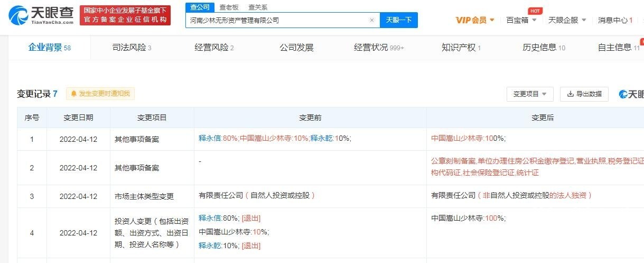Switch to the 查关系 search tab
644x263 pixels.
click(258, 7)
